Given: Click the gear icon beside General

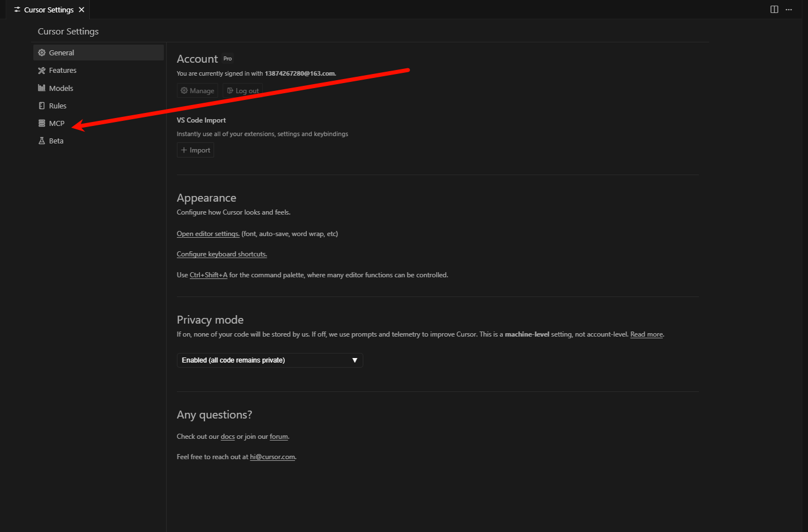Looking at the screenshot, I should pyautogui.click(x=42, y=53).
